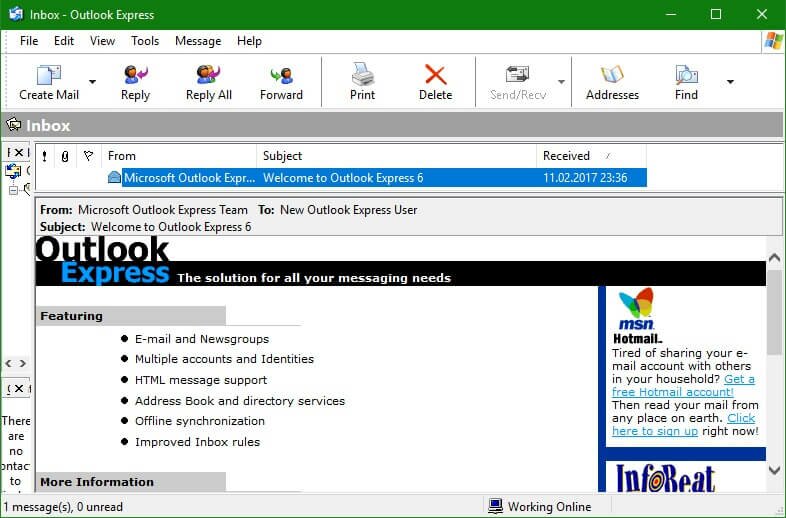The width and height of the screenshot is (786, 518).
Task: Maximize the Outlook Express window
Action: [716, 14]
